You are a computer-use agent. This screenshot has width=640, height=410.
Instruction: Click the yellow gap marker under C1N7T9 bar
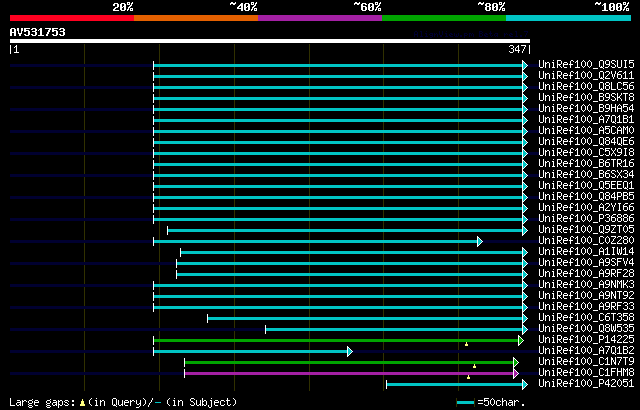(474, 366)
